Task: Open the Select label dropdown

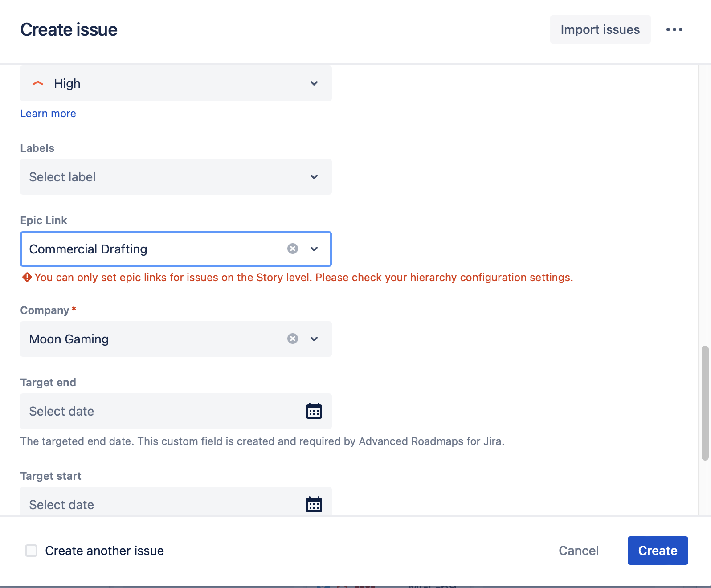Action: (176, 177)
